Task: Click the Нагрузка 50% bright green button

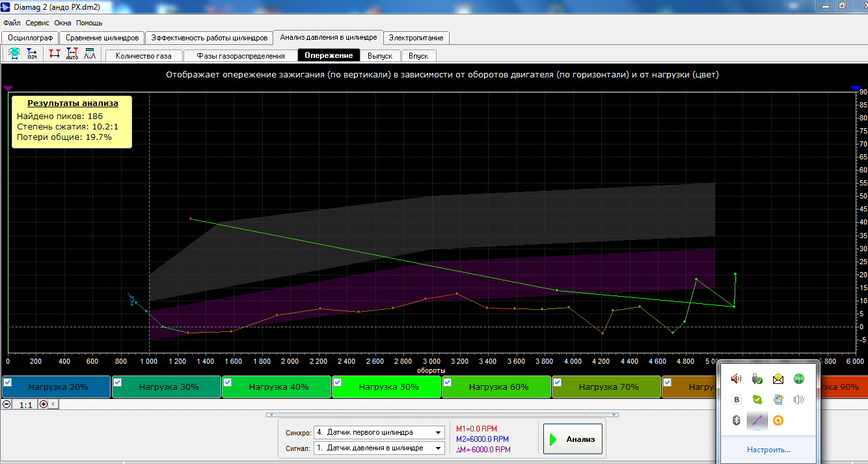Action: pos(385,387)
